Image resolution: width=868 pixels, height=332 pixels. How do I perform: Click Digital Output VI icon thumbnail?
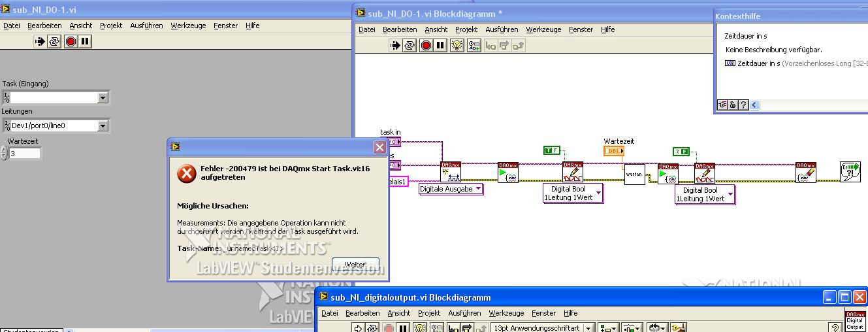(855, 321)
